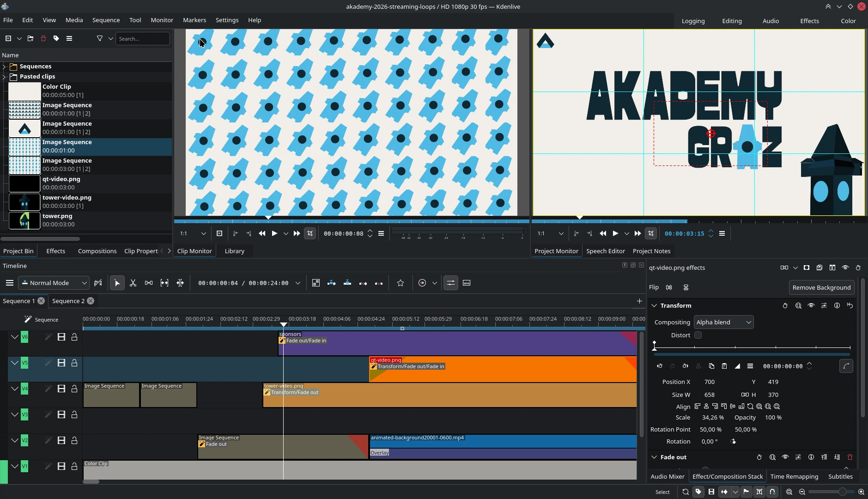Toggle lock on track V6

click(74, 337)
